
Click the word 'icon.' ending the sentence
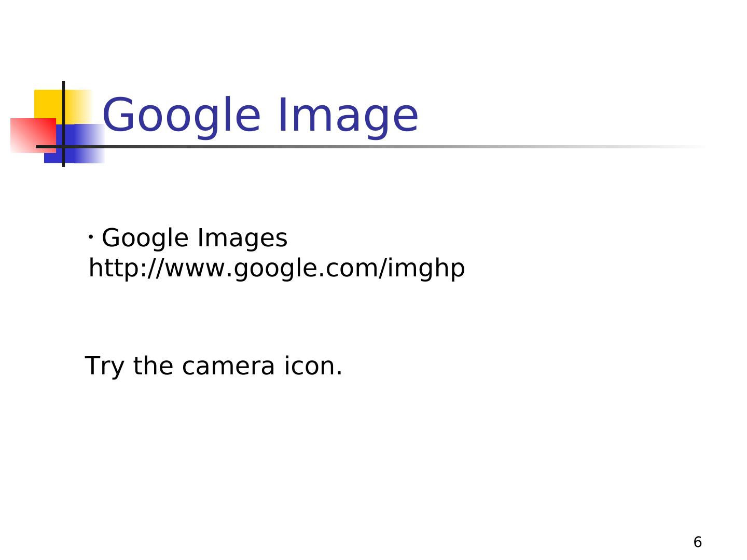click(313, 366)
